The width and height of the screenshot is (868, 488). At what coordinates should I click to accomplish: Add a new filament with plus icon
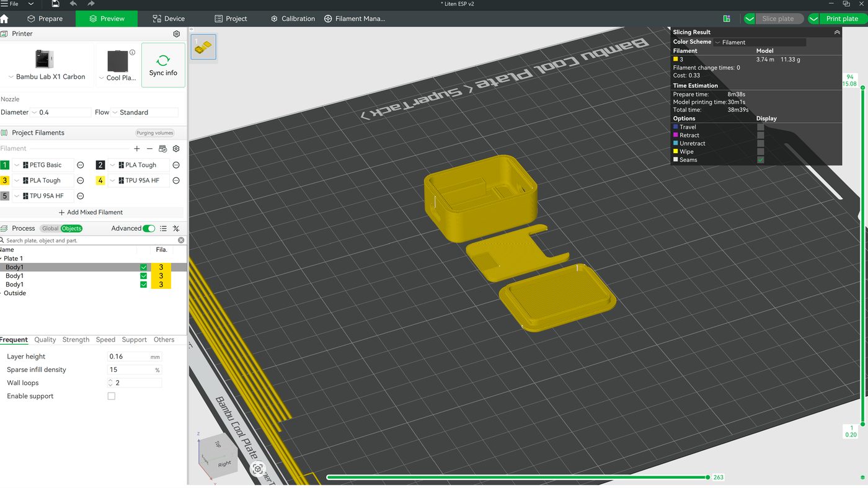point(137,149)
